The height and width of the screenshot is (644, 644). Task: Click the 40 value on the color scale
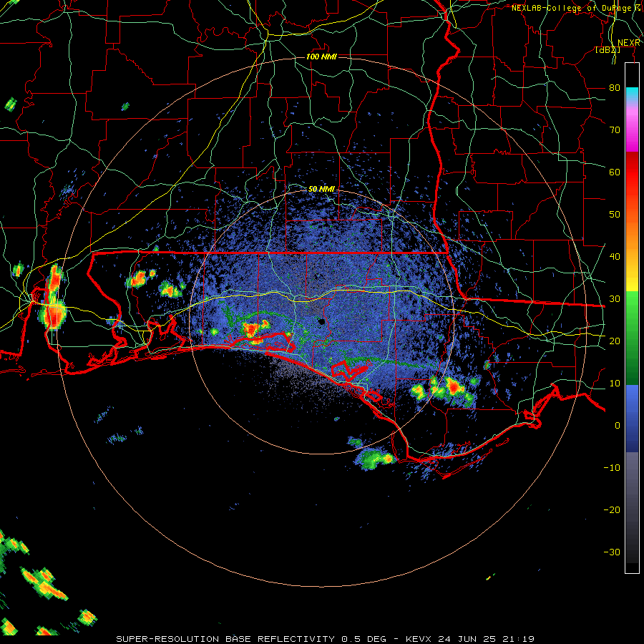(615, 257)
